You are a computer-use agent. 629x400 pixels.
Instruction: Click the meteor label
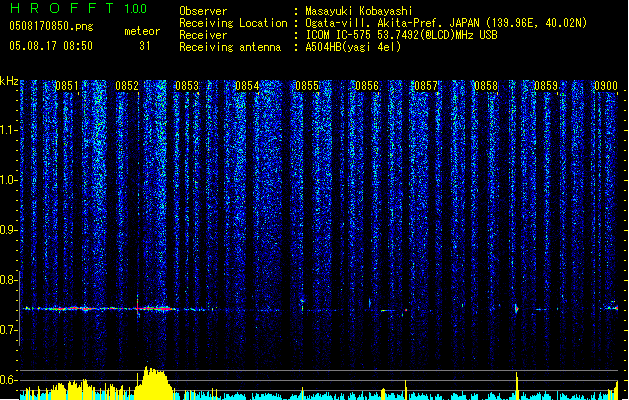click(142, 31)
